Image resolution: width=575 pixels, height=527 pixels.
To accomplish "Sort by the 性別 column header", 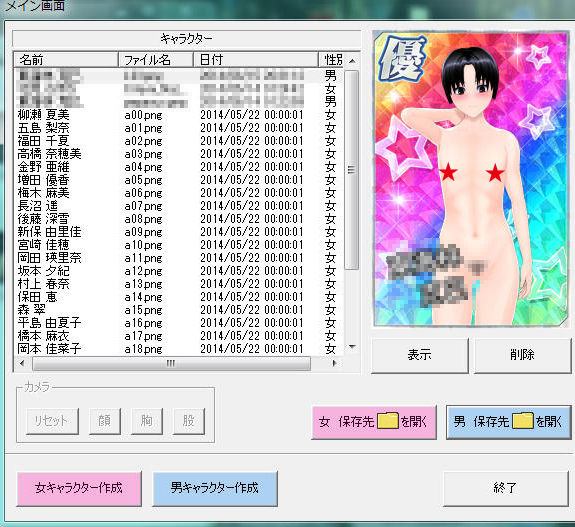I will 332,60.
